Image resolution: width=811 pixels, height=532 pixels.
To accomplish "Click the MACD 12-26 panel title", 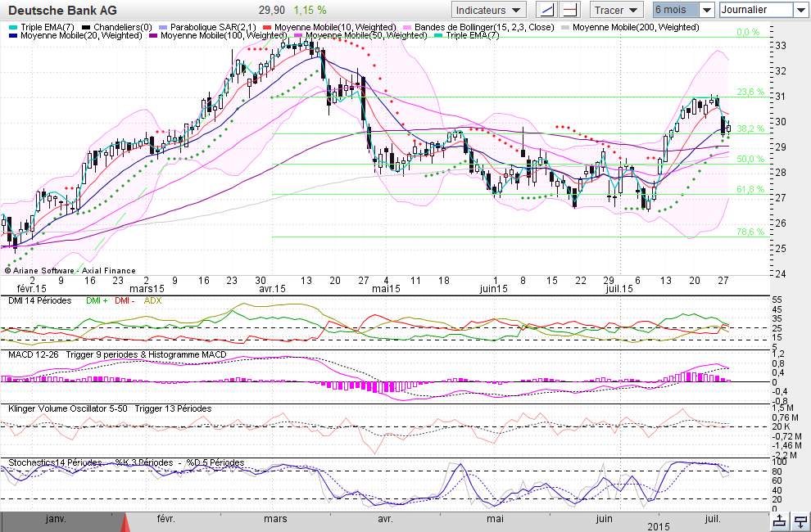I will 117,354.
